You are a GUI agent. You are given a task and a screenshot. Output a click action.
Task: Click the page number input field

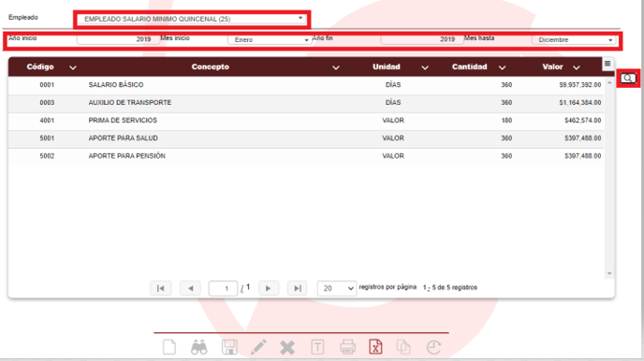coord(223,288)
